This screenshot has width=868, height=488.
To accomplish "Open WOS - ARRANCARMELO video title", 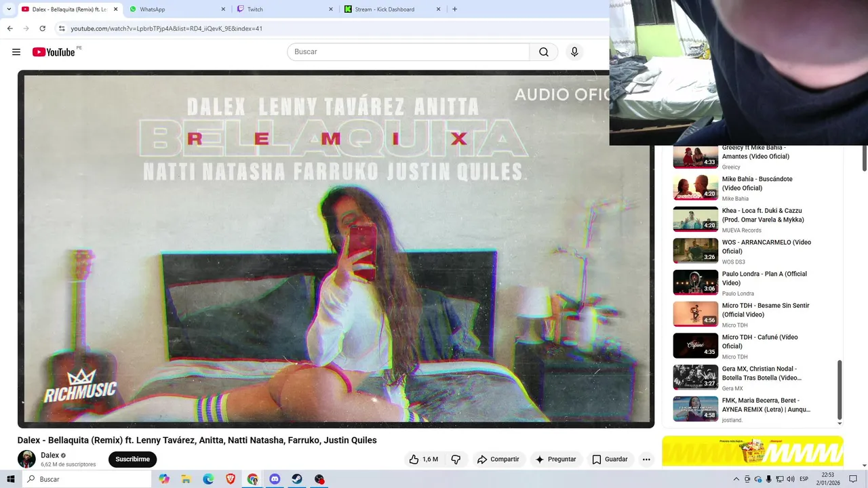I will (x=766, y=247).
